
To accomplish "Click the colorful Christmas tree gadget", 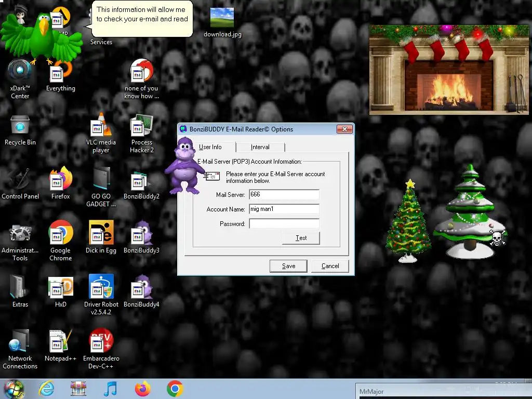I will 408,221.
